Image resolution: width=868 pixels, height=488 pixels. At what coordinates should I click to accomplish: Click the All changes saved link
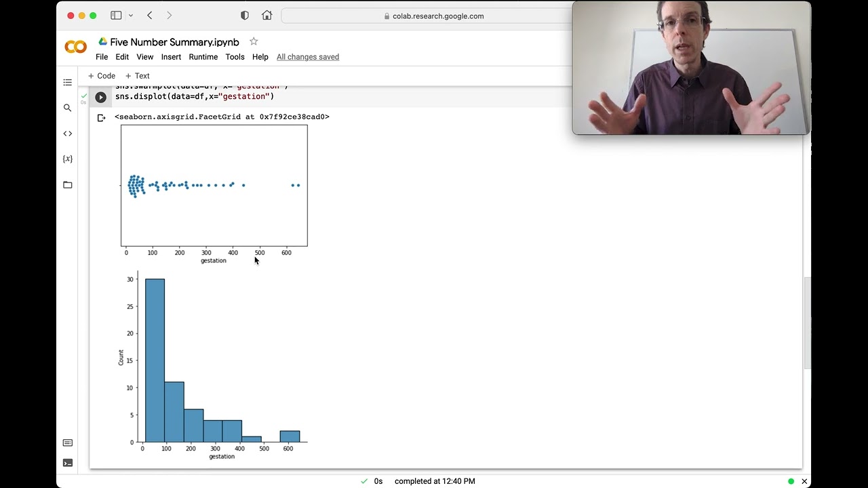click(308, 57)
